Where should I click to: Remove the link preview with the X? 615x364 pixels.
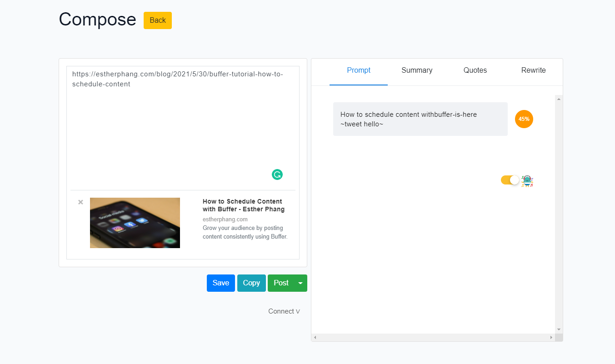click(x=80, y=202)
